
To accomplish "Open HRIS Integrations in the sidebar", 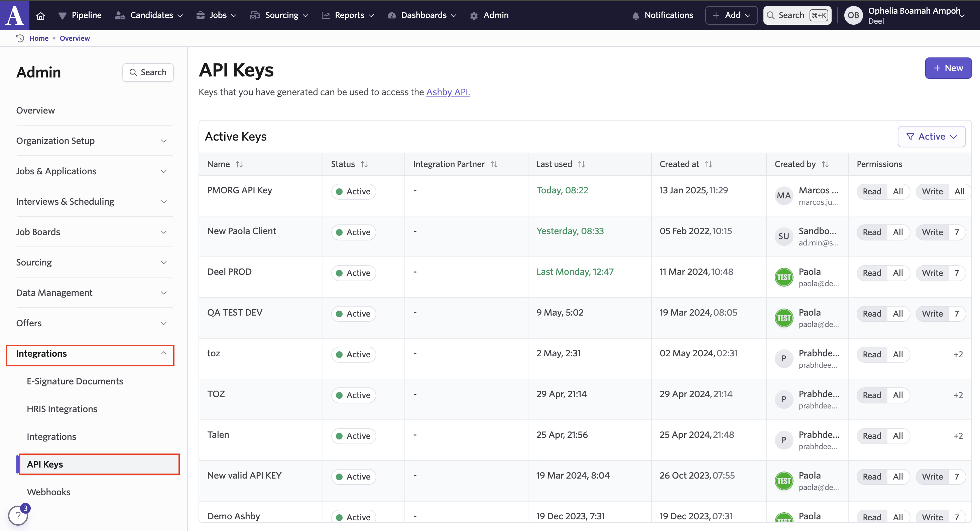I will (x=62, y=409).
